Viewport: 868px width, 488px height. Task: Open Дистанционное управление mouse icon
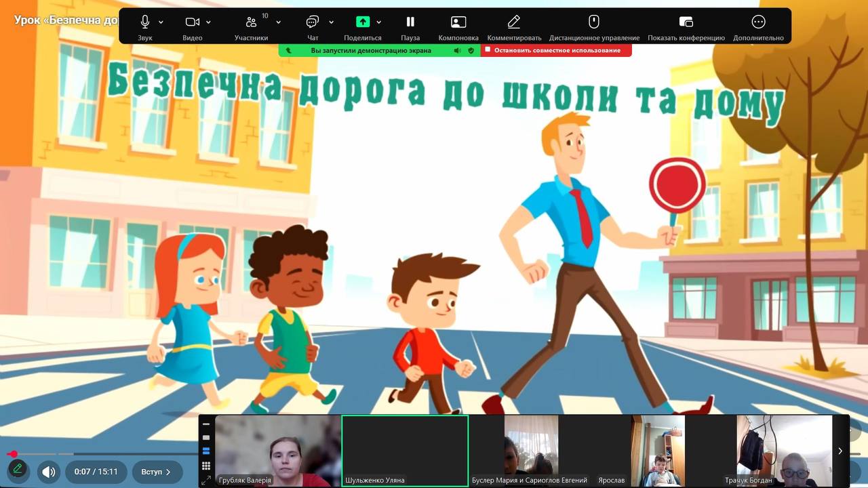(593, 22)
